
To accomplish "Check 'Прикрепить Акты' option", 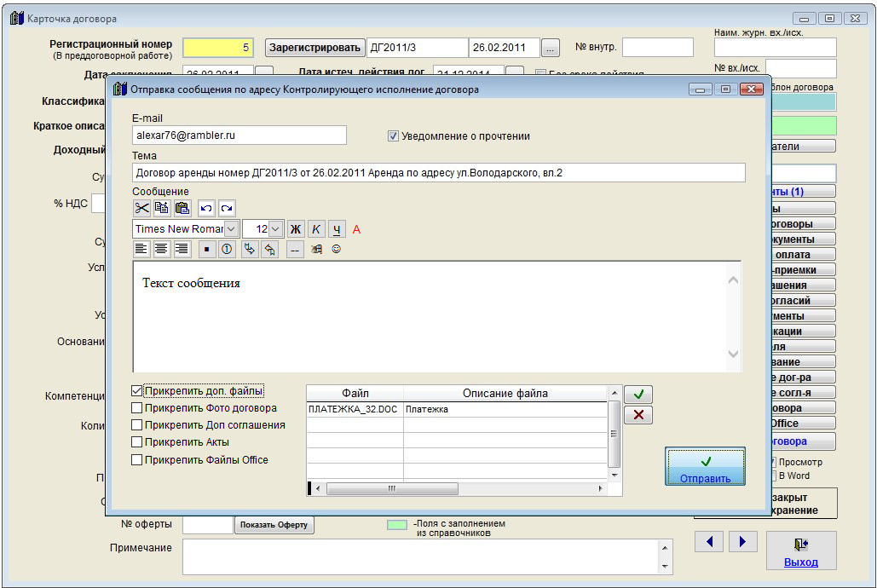I will [137, 442].
